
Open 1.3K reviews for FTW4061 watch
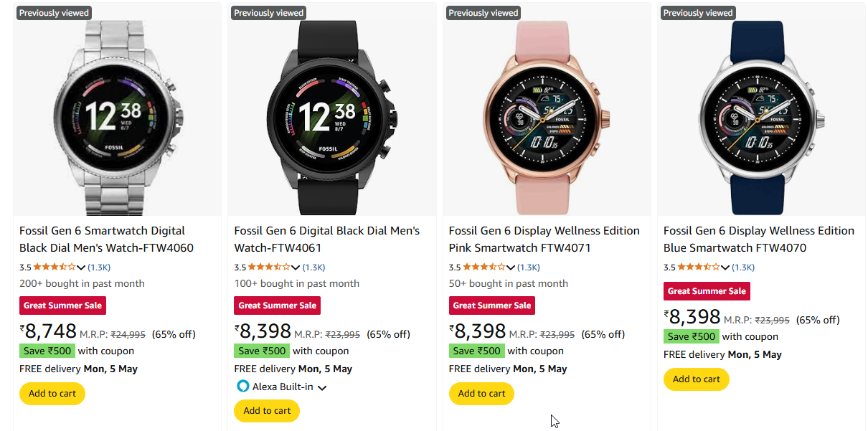(313, 267)
